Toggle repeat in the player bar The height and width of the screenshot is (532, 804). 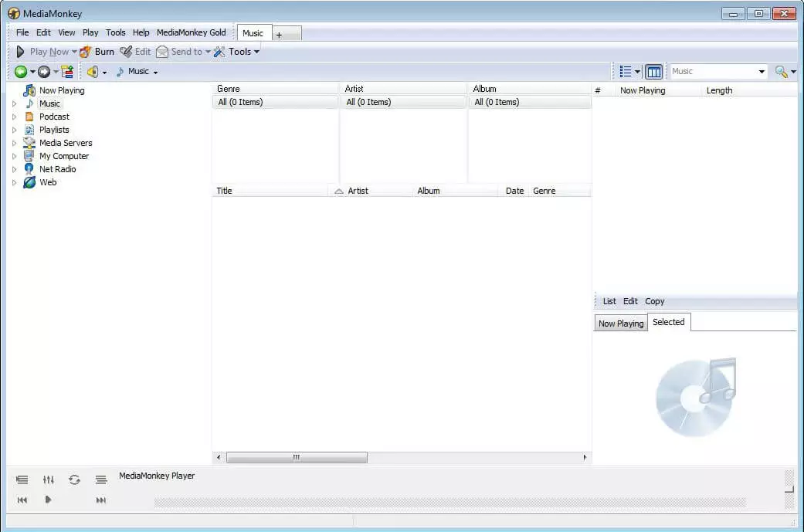[x=74, y=479]
